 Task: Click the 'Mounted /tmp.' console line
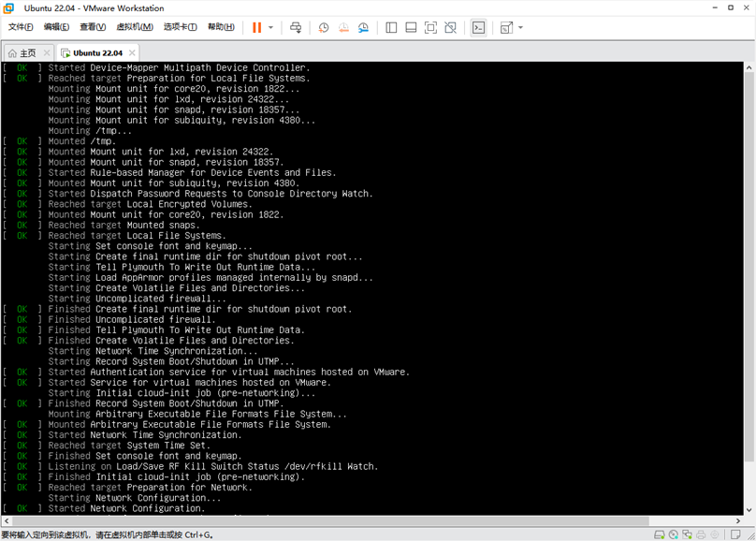82,140
